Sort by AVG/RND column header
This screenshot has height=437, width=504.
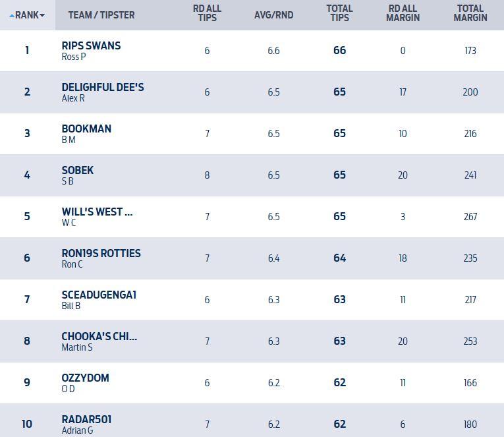click(273, 15)
